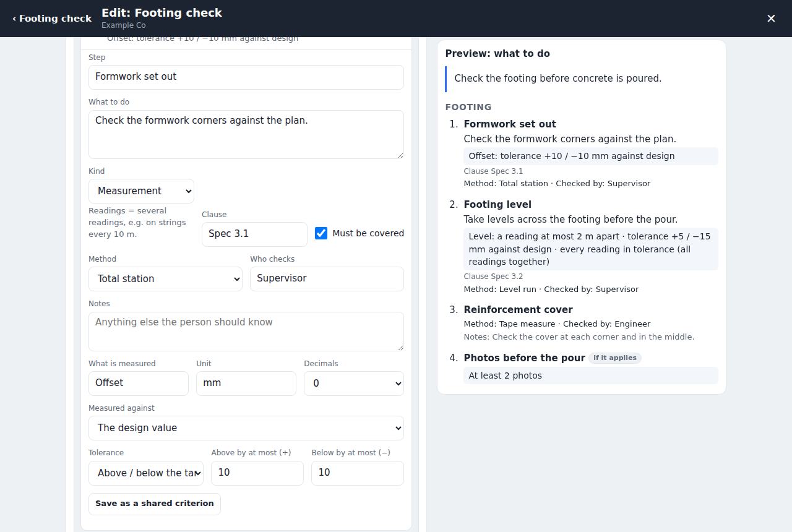Image resolution: width=792 pixels, height=532 pixels.
Task: Go back to Footing check
Action: (52, 19)
